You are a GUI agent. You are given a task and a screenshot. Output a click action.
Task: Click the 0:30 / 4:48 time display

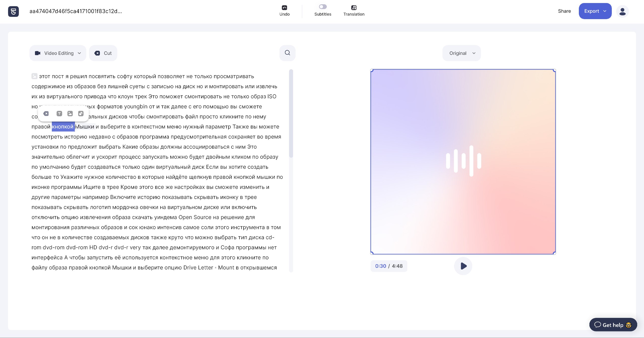(389, 266)
